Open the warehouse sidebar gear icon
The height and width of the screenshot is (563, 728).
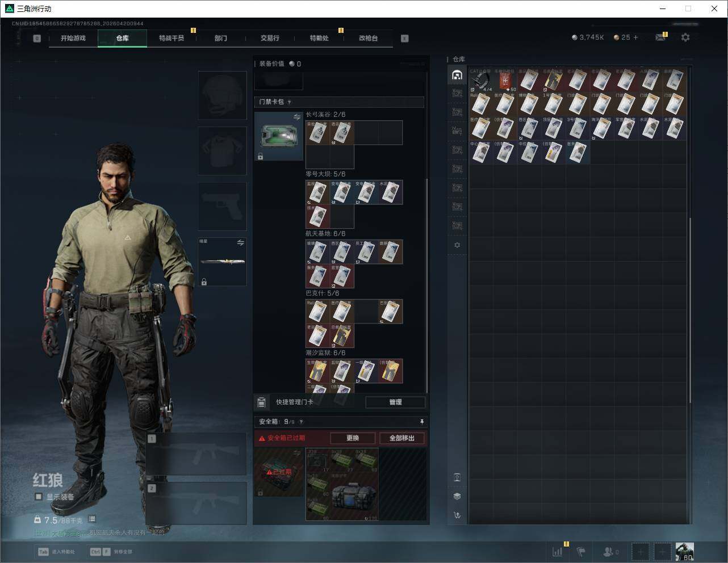(457, 245)
